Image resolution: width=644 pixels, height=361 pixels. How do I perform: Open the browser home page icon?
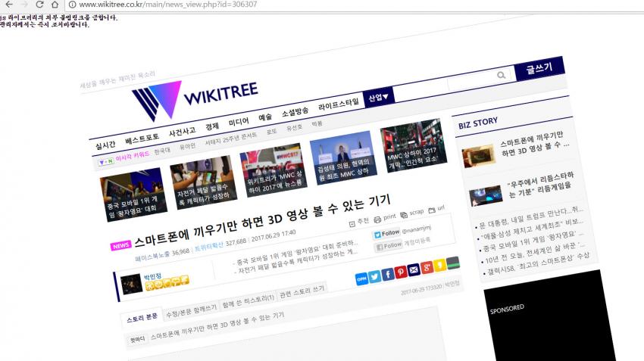tap(55, 4)
